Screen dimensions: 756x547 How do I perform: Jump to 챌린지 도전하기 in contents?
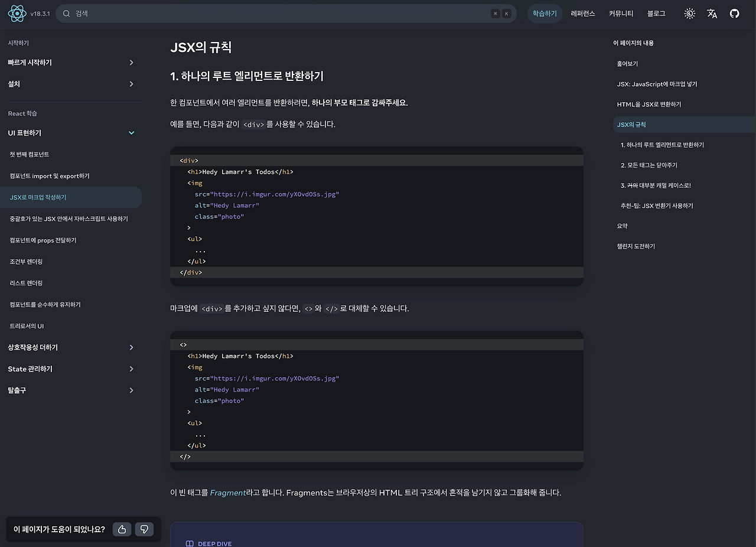[636, 246]
